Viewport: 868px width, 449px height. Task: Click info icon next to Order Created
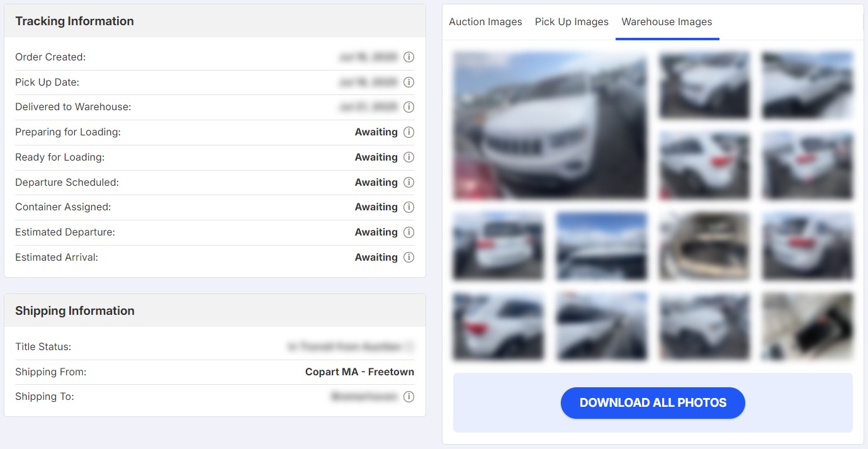point(409,57)
